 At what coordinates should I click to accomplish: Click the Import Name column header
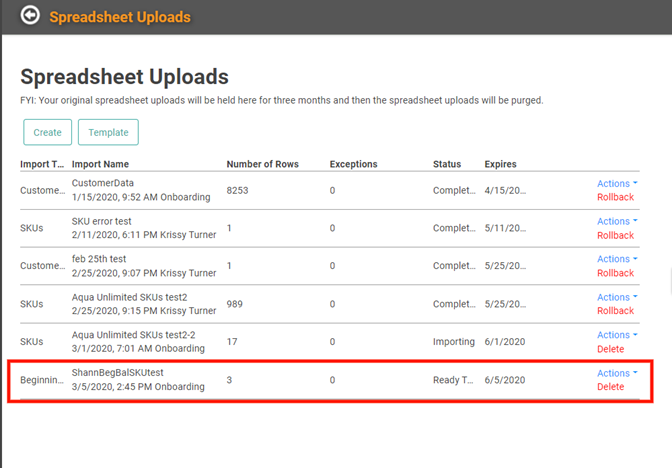100,164
